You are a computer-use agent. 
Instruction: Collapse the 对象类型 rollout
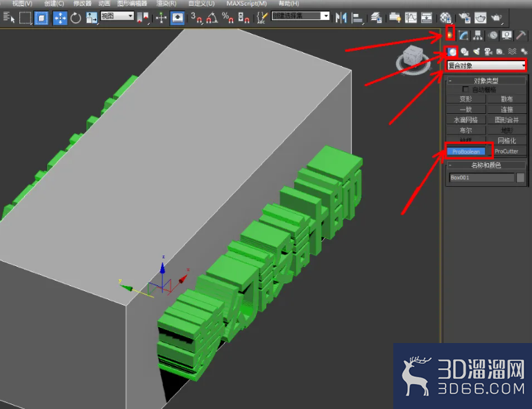click(486, 81)
